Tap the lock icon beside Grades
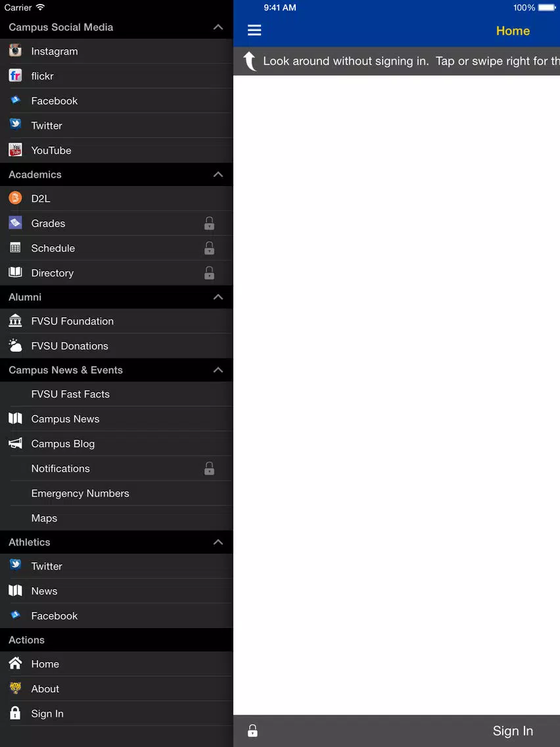 click(209, 223)
